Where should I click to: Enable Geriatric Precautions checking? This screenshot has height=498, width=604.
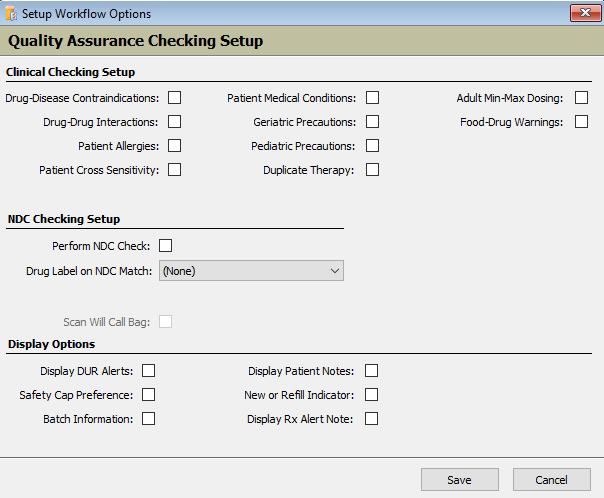[373, 122]
